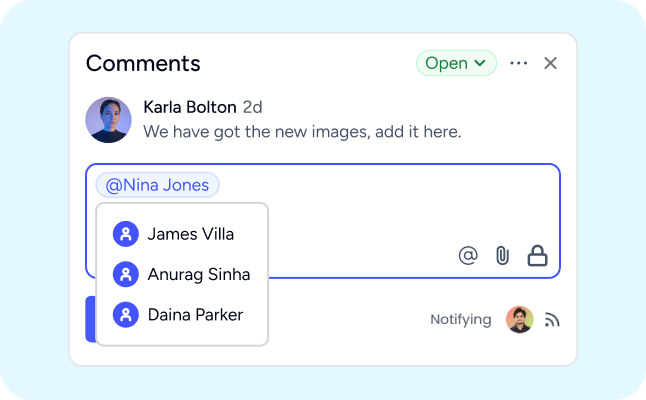Click Anurag Sinha's user avatar icon
646x400 pixels.
(x=125, y=274)
